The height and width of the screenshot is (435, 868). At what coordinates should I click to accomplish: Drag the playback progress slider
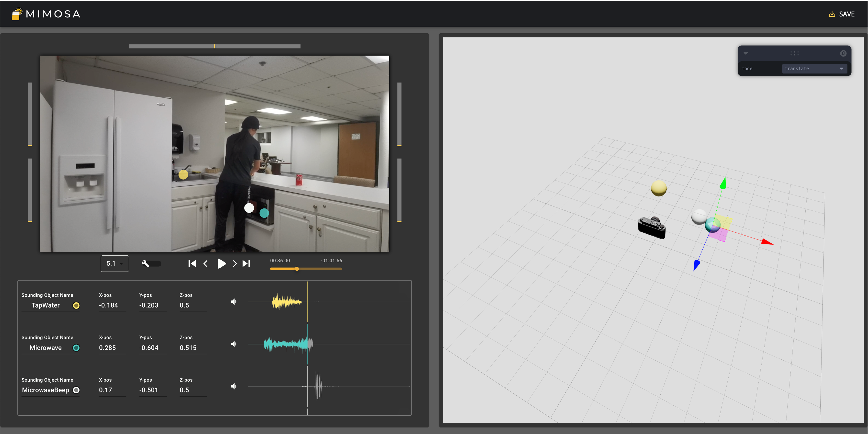[296, 269]
